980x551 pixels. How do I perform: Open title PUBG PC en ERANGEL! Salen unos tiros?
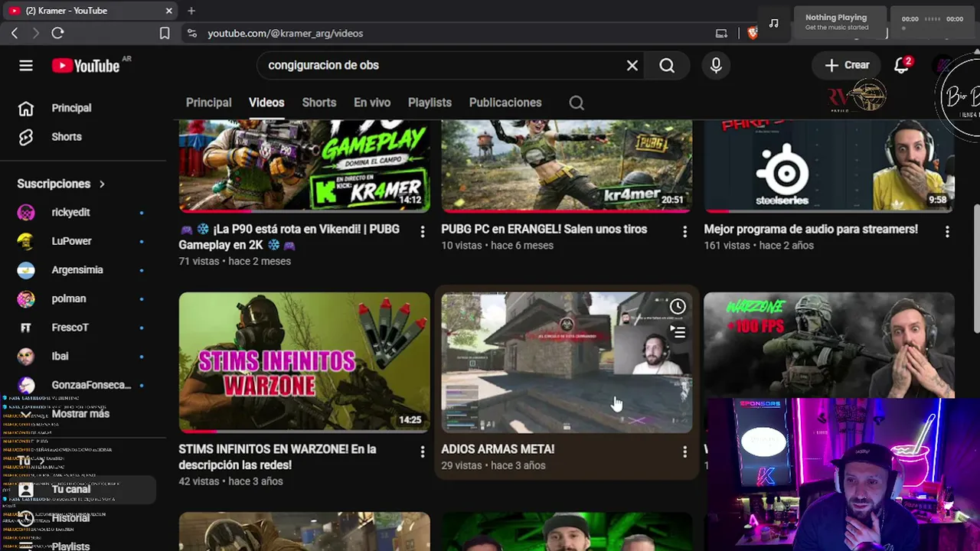pyautogui.click(x=544, y=229)
